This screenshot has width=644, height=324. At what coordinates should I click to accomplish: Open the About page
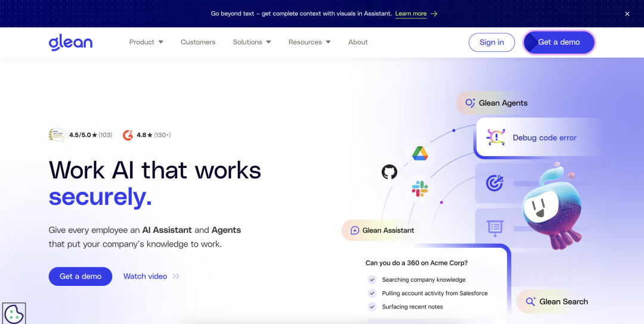click(x=358, y=42)
